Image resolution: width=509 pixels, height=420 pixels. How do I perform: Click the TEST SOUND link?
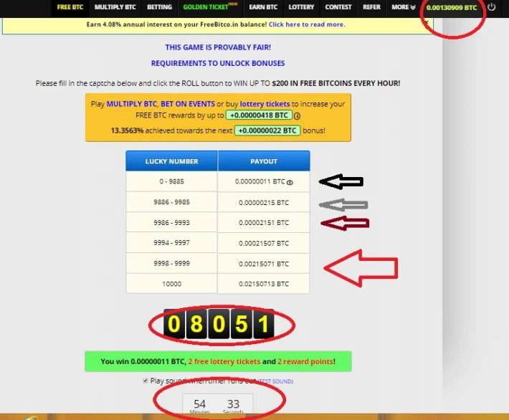[x=275, y=381]
